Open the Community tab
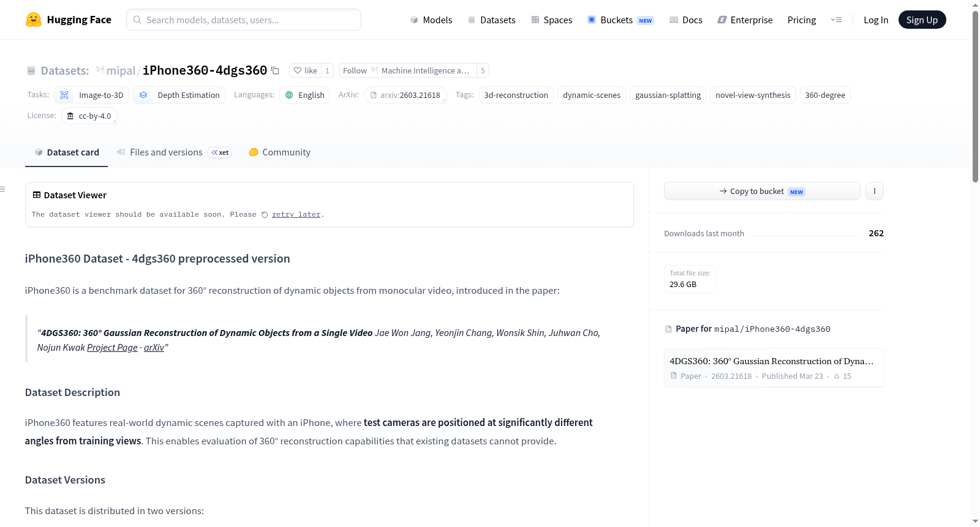 point(279,152)
